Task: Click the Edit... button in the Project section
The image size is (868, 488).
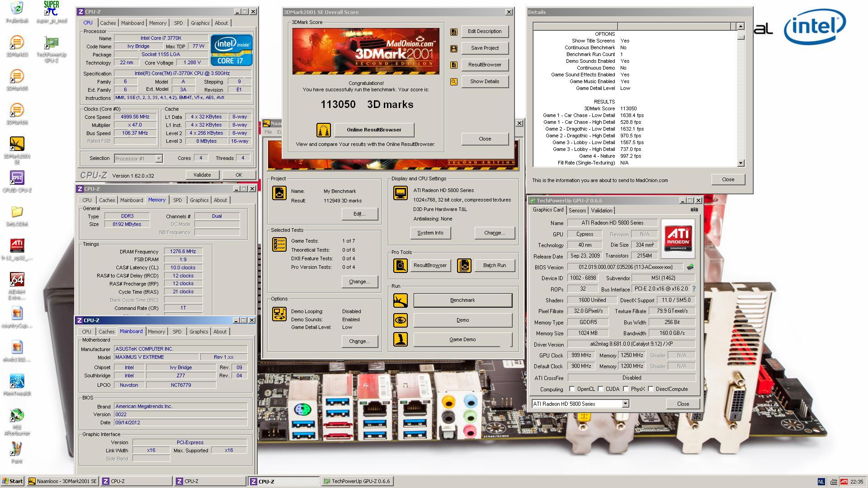Action: click(359, 214)
